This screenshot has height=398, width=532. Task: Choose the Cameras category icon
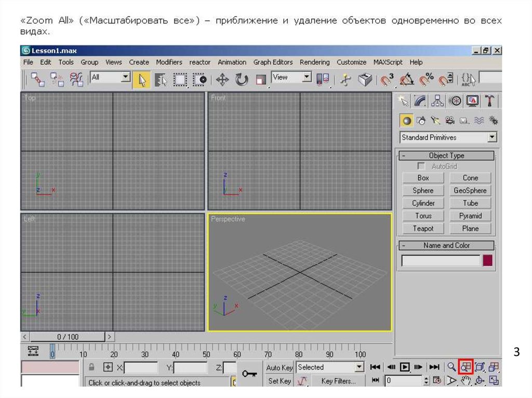click(450, 120)
